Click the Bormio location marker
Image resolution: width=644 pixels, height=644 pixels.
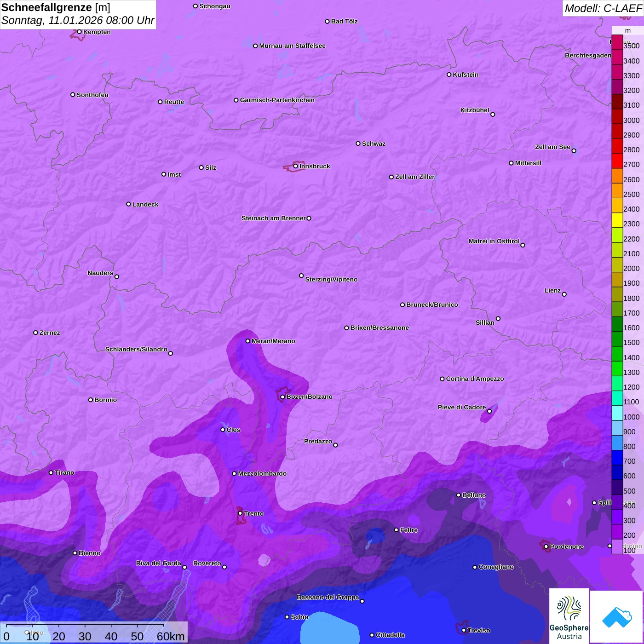coord(91,400)
